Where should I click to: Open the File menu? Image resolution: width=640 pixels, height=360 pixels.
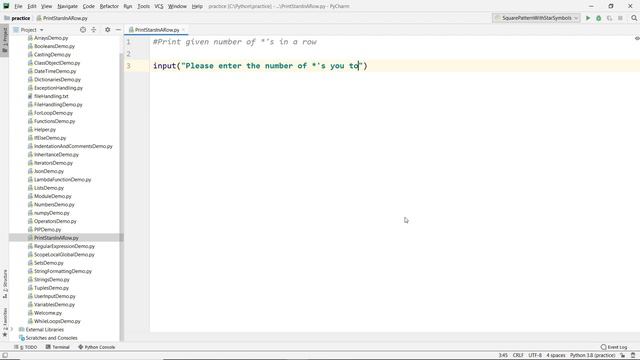(x=18, y=6)
